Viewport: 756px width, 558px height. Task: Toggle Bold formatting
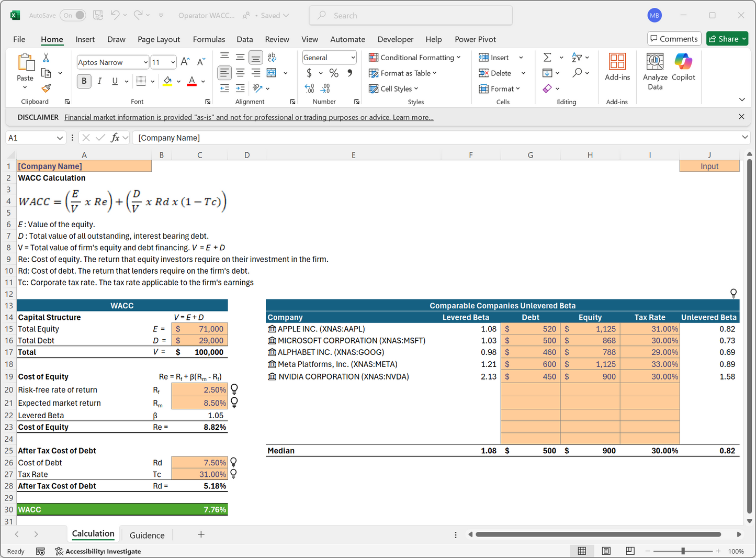point(84,81)
